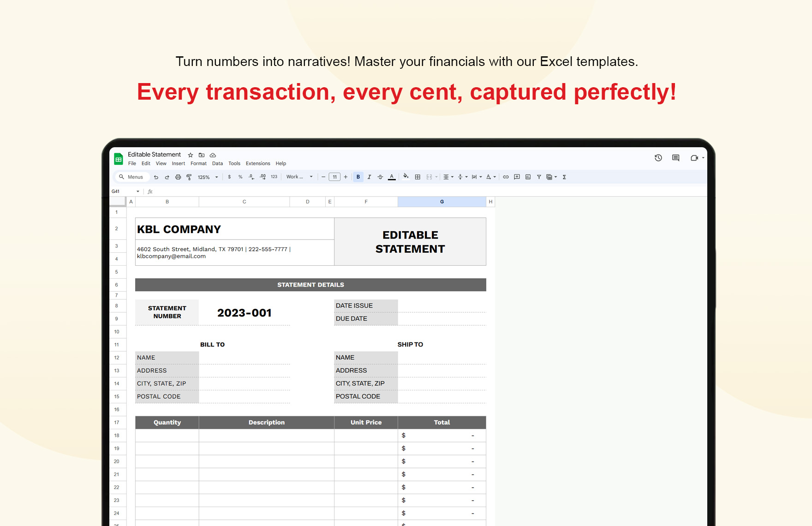812x526 pixels.
Task: Open the Tools menu
Action: coord(234,163)
